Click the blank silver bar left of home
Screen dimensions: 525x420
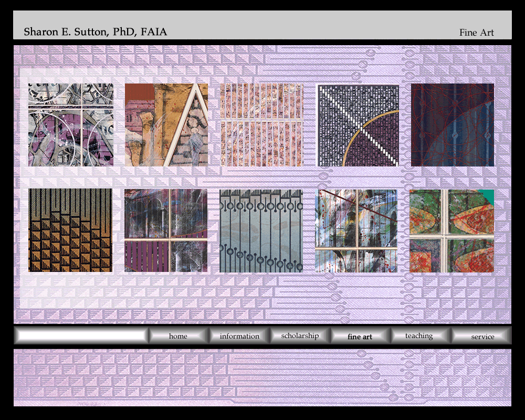click(81, 335)
